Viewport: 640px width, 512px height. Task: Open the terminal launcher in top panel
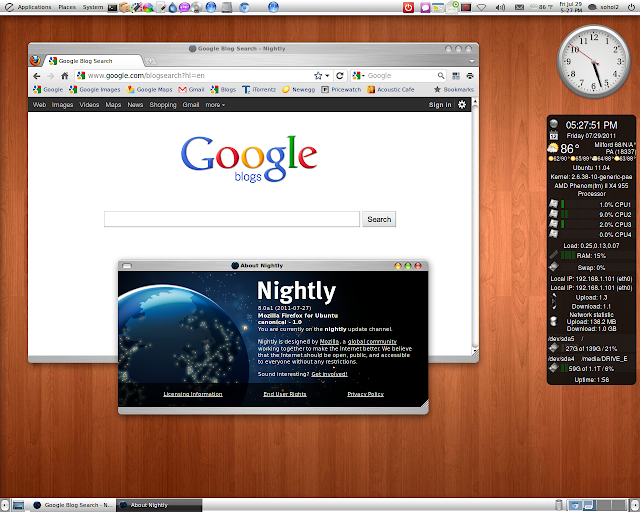point(112,7)
